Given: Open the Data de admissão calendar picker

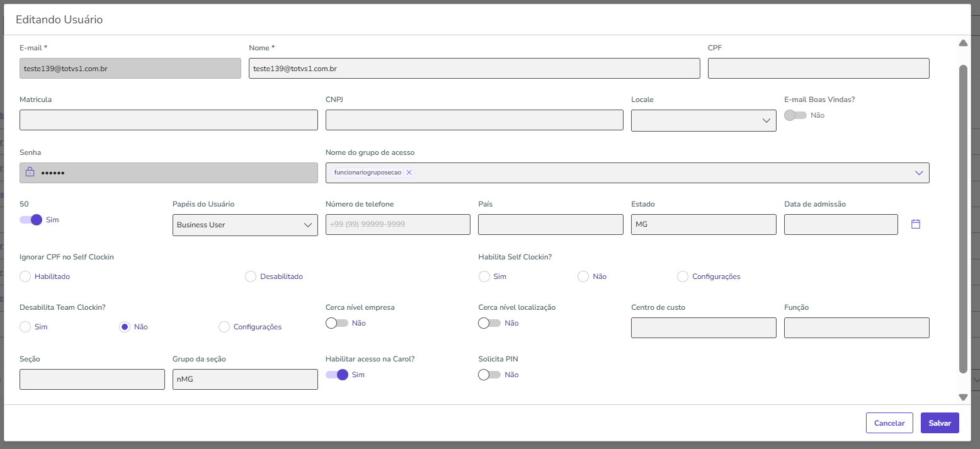Looking at the screenshot, I should (916, 224).
